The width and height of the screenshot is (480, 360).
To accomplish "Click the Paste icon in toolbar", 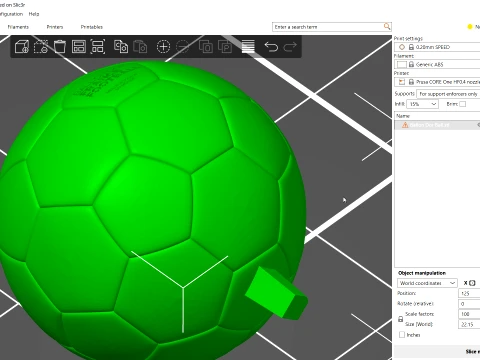I will point(140,47).
